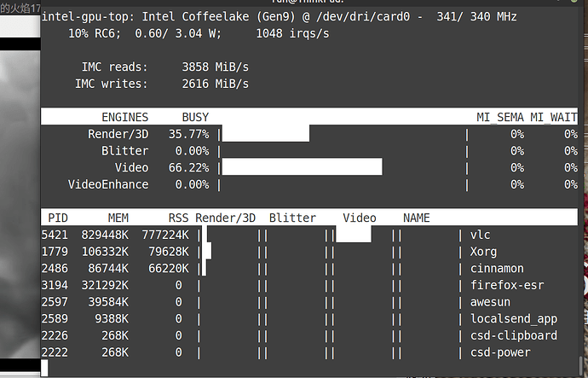The height and width of the screenshot is (378, 588).
Task: Click the 'MI_WAIT' column header
Action: tap(554, 118)
